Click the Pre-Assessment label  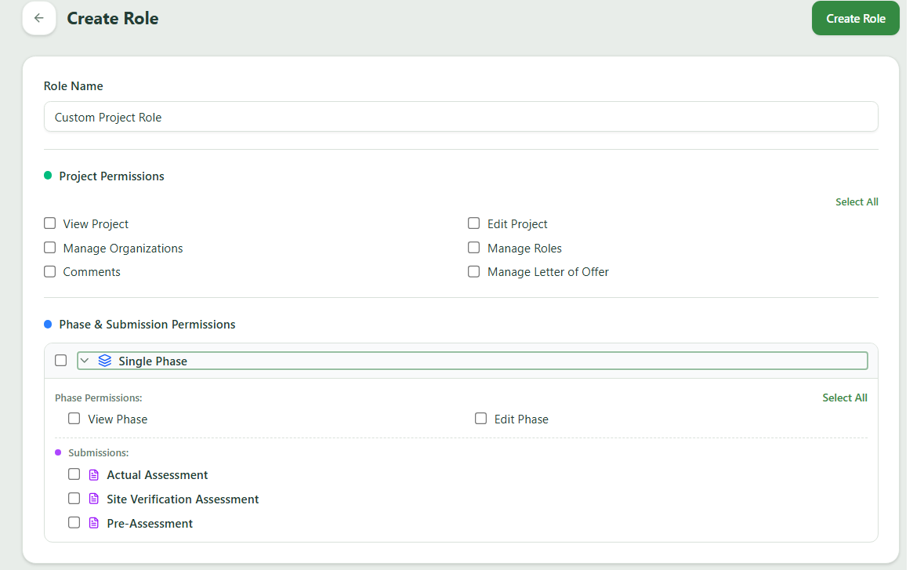[150, 524]
